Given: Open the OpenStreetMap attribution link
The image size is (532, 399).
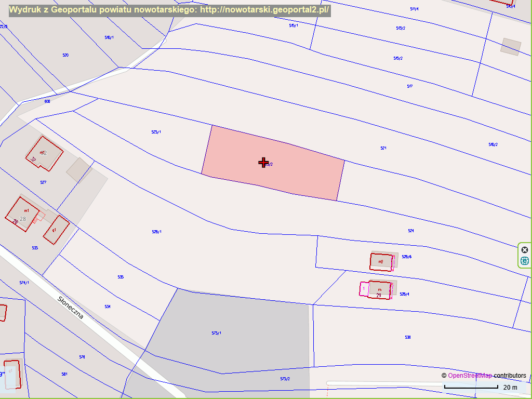Looking at the screenshot, I should [470, 376].
